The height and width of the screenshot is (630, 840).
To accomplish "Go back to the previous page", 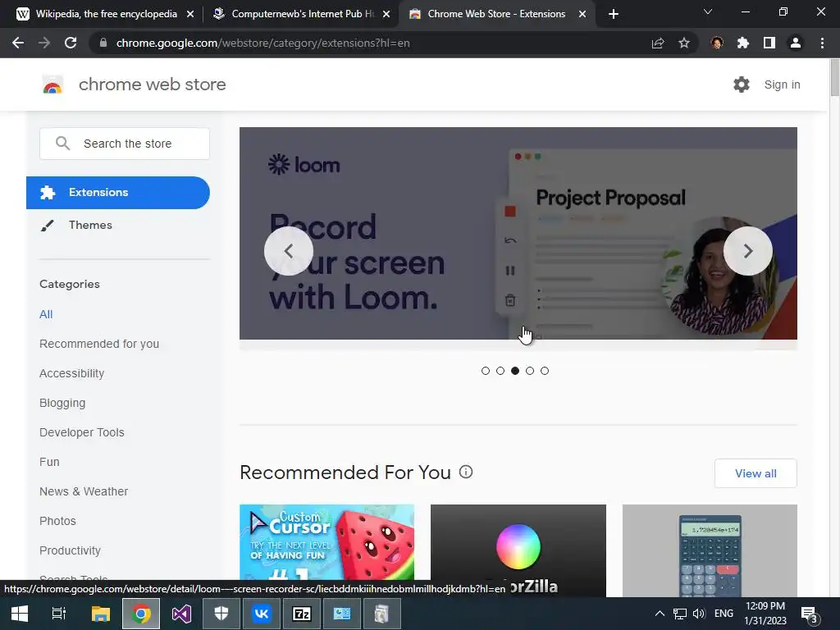I will (x=18, y=43).
